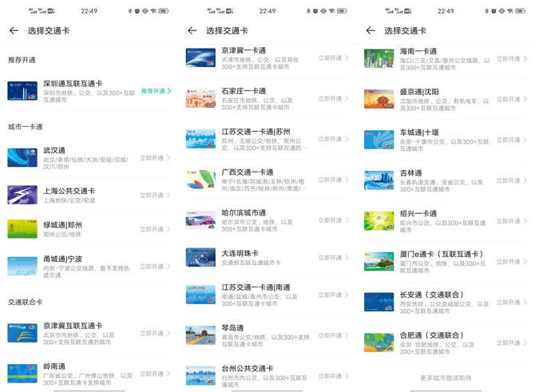The width and height of the screenshot is (535, 392).
Task: Tap the 大连明珠卡 card image
Action: (x=200, y=257)
